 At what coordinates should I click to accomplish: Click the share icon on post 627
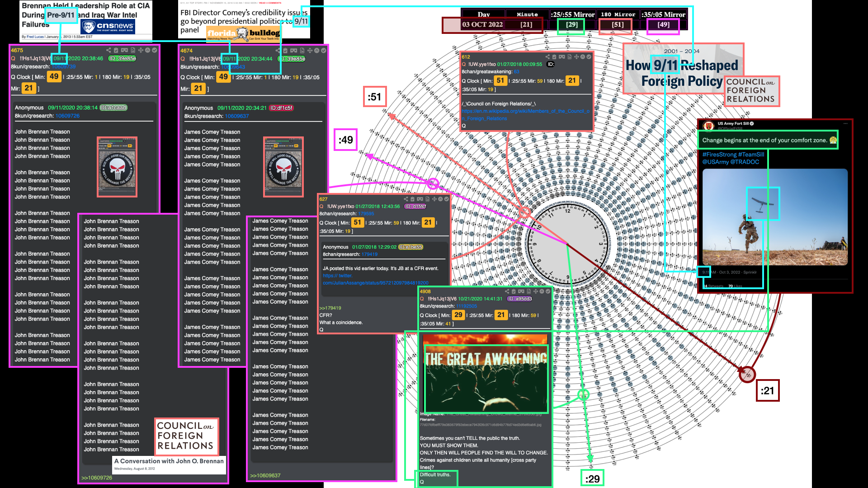click(406, 199)
